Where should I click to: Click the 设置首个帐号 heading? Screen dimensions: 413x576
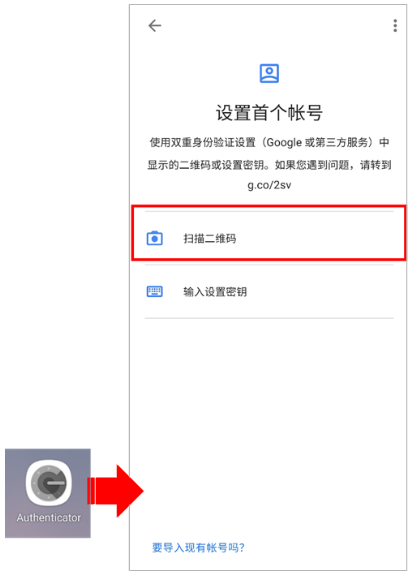[269, 112]
